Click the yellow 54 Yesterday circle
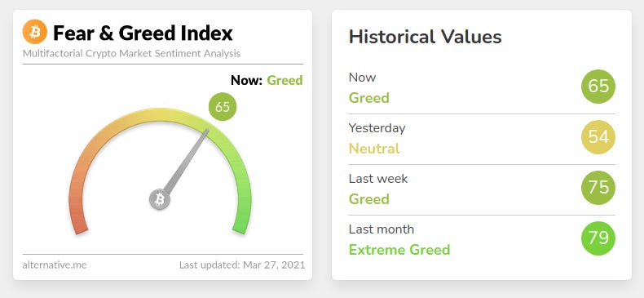Viewport: 644px width, 298px height. [x=598, y=137]
